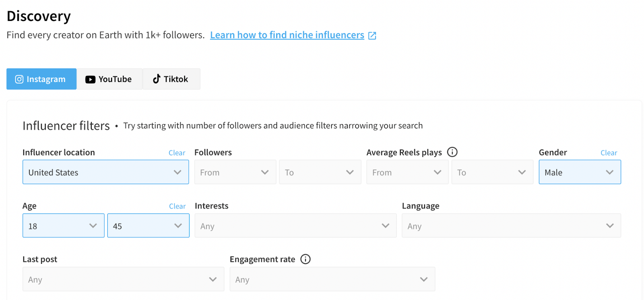Click the Engagement rate info icon
The image size is (644, 300).
point(305,259)
